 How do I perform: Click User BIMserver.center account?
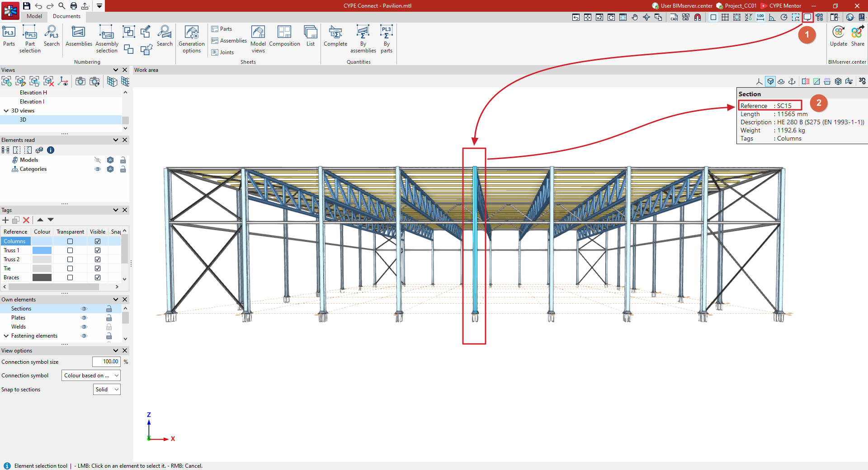tap(682, 6)
